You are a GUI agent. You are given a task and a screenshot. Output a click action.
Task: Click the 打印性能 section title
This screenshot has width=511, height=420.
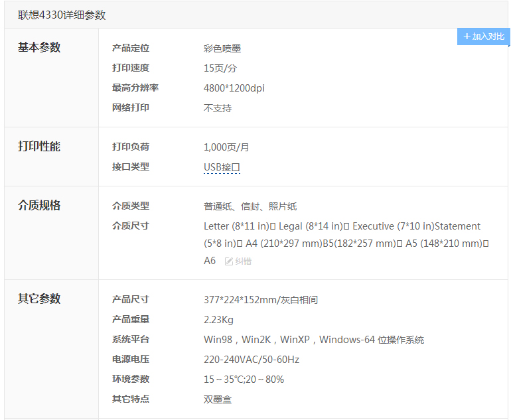coord(39,146)
